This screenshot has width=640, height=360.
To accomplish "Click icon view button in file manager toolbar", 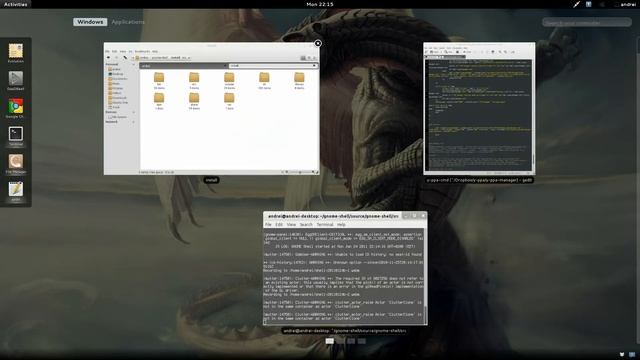I will coord(303,58).
